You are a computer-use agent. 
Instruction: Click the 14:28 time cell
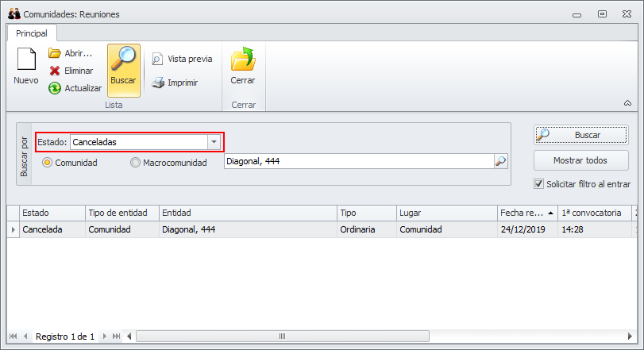tap(595, 229)
